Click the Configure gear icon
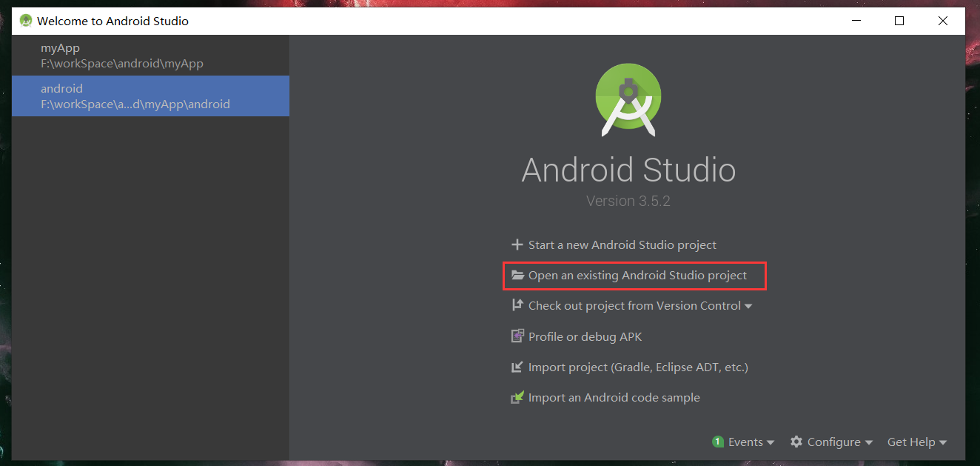 pos(796,442)
